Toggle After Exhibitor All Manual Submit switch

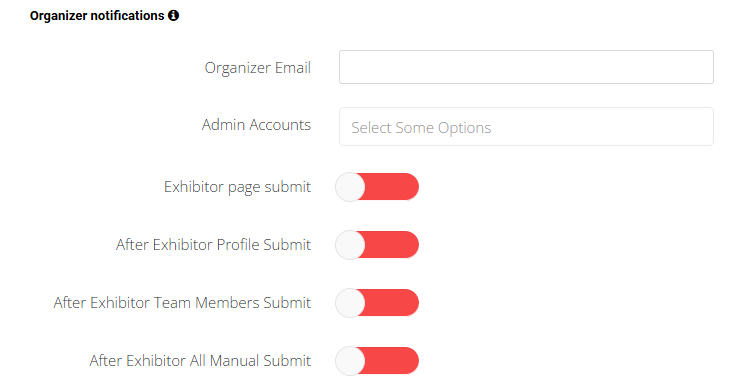tap(377, 360)
